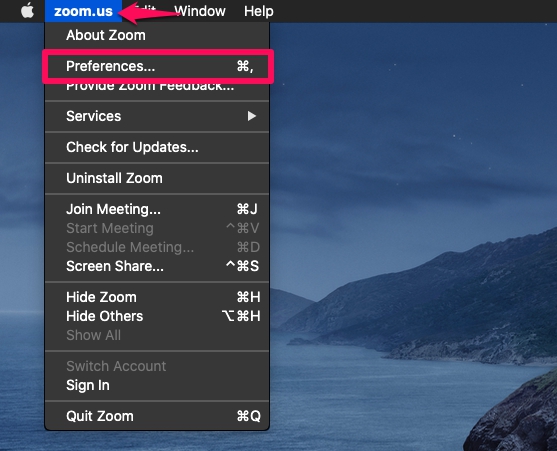
Task: Open the Window menu
Action: (200, 11)
